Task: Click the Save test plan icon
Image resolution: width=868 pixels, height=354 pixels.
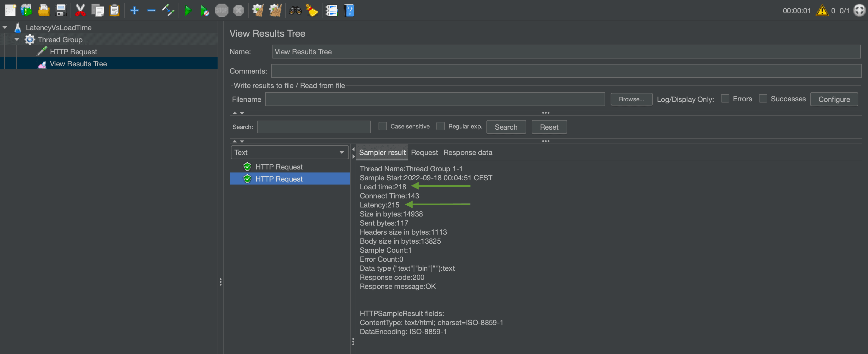Action: pyautogui.click(x=61, y=11)
